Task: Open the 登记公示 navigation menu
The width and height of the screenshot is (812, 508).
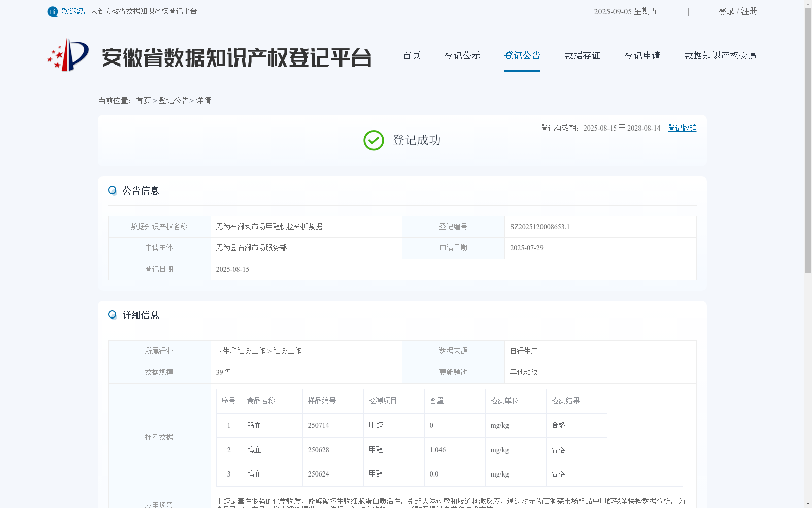Action: [x=462, y=55]
